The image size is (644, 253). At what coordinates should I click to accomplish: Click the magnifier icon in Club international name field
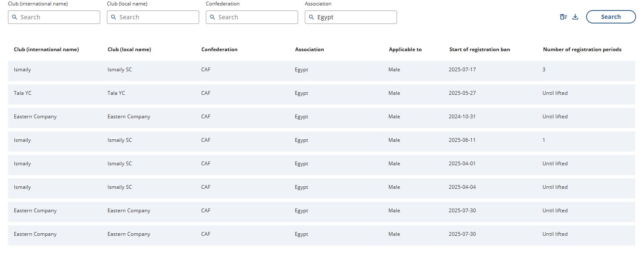tap(14, 17)
